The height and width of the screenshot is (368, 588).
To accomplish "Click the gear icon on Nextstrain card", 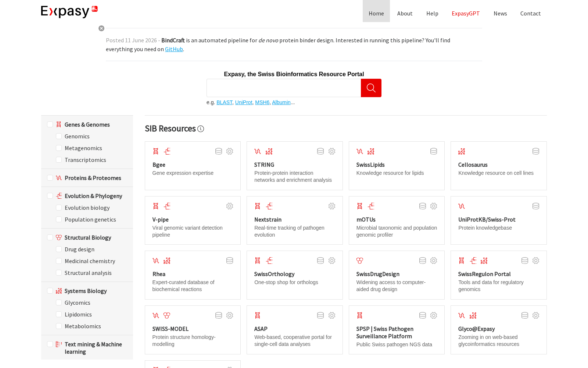I will [332, 206].
